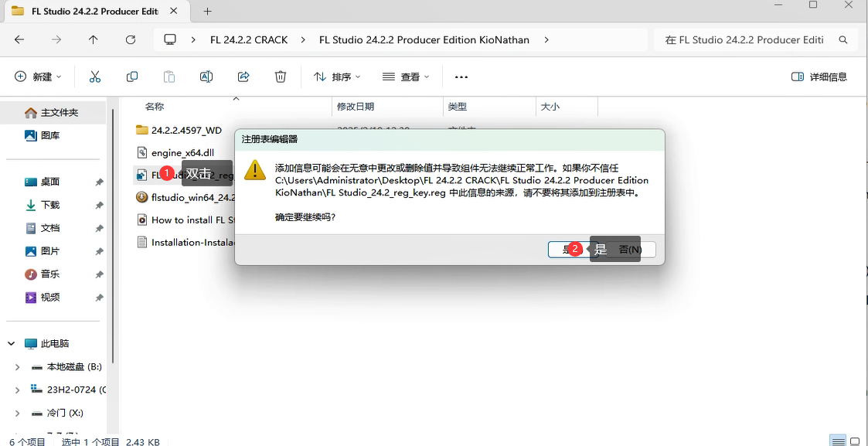Screen dimensions: 868x446
Task: Click the How to install video file icon
Action: pyautogui.click(x=141, y=220)
